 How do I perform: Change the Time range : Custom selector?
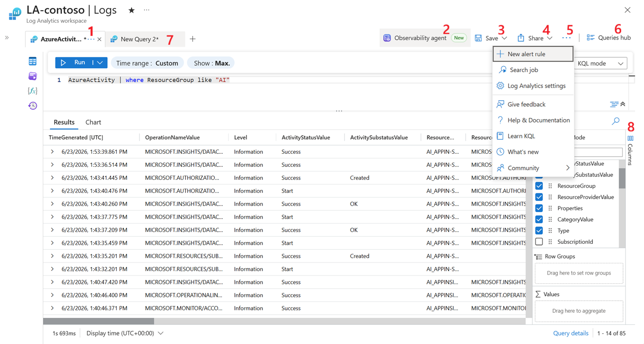coord(147,63)
